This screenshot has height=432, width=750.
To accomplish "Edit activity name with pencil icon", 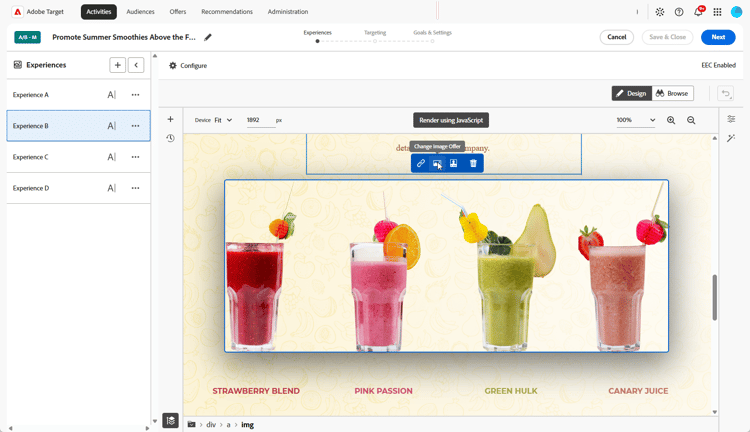I will click(x=208, y=37).
